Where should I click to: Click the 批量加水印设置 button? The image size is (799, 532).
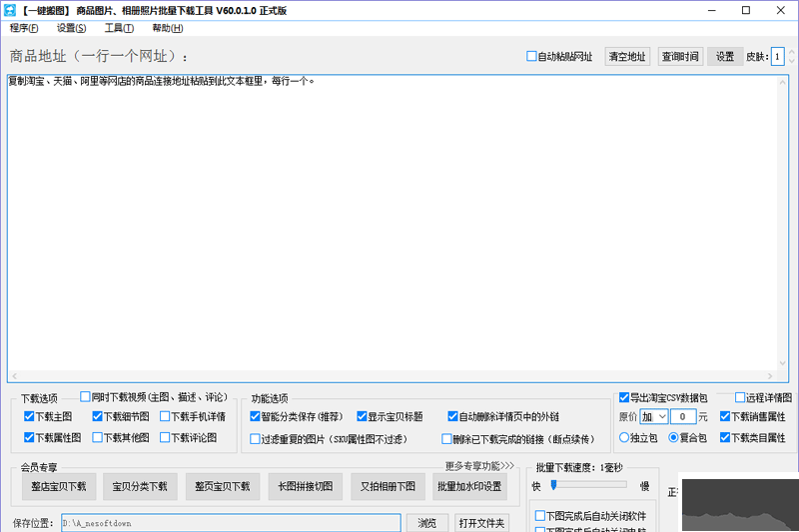pyautogui.click(x=469, y=487)
